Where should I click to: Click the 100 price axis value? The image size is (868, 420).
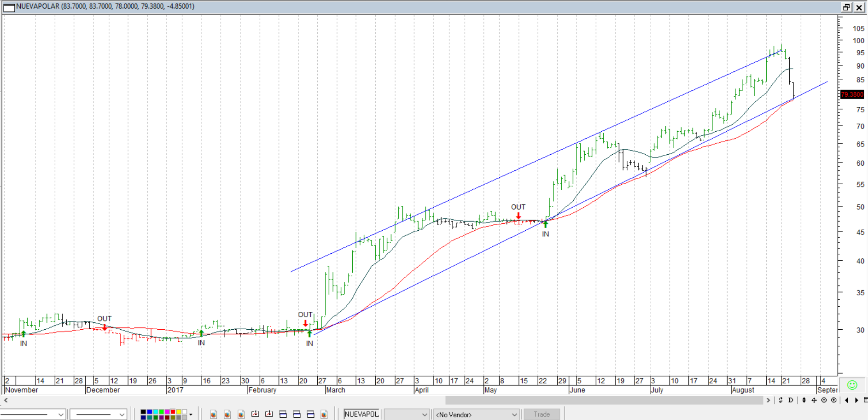point(858,41)
